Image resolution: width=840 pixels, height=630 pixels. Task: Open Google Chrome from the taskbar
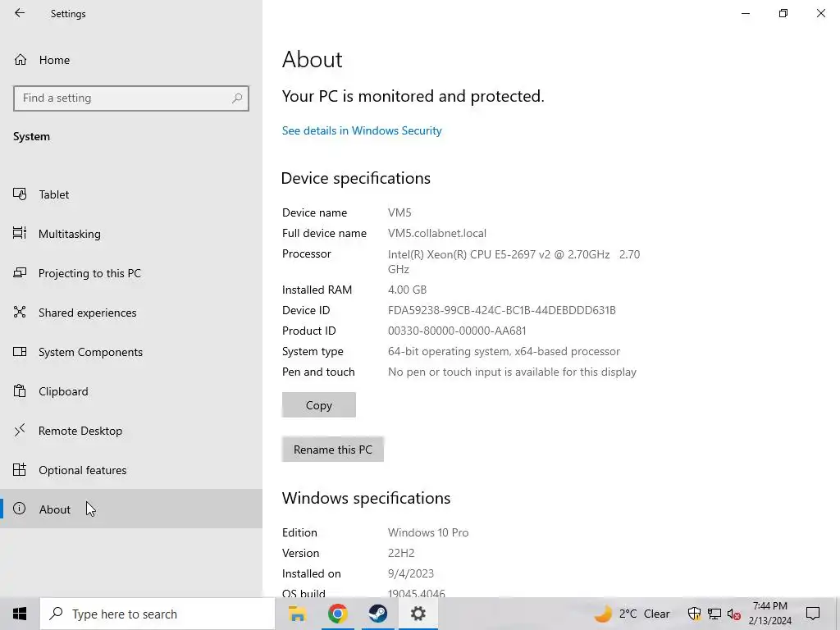point(337,614)
